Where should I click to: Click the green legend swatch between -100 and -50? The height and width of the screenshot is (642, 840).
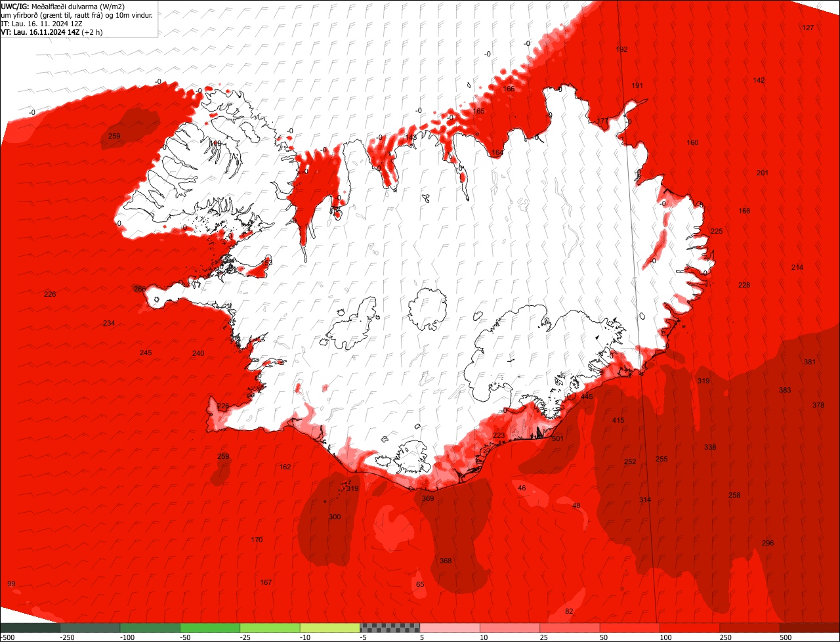tap(150, 628)
